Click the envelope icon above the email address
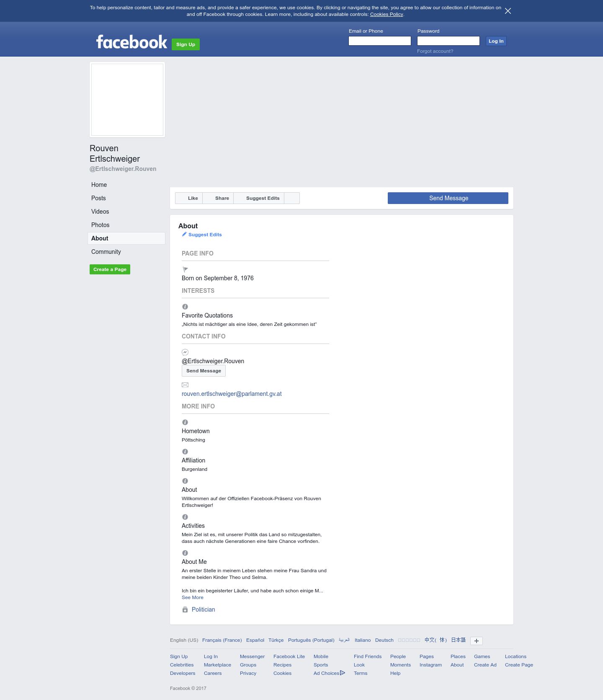The width and height of the screenshot is (603, 700). (x=185, y=385)
